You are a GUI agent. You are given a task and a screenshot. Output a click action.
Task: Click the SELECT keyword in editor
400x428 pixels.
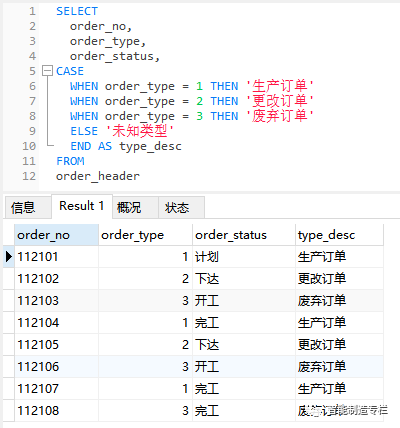coord(77,11)
